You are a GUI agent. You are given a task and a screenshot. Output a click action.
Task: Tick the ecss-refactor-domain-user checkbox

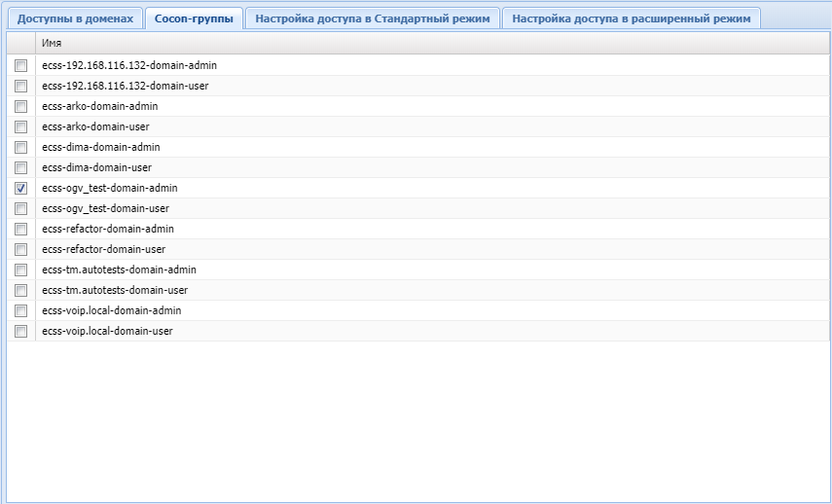coord(20,249)
